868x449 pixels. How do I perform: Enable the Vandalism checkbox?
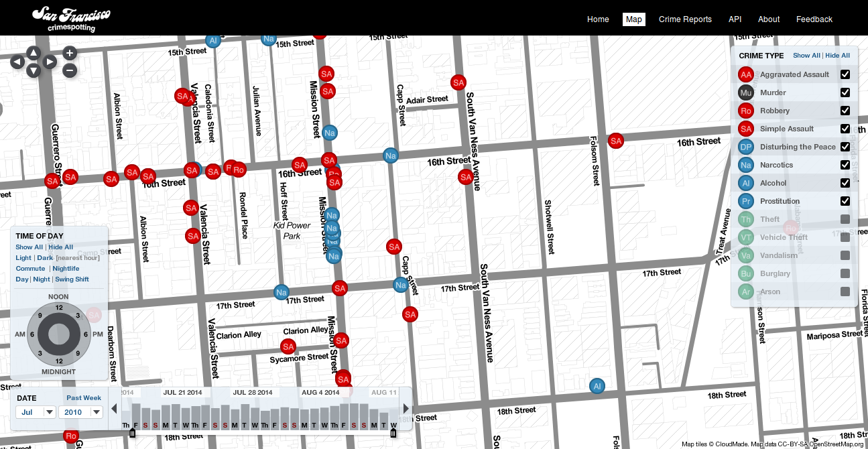845,255
